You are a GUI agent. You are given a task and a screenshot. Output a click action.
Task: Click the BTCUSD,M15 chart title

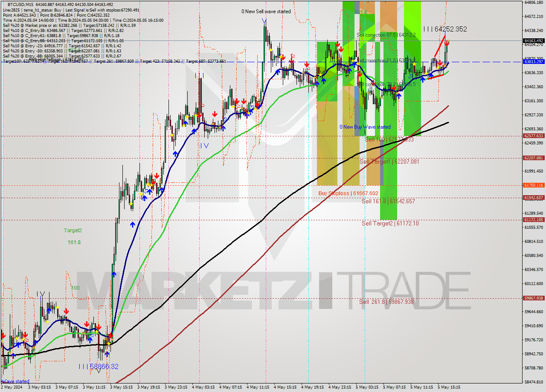(21, 4)
